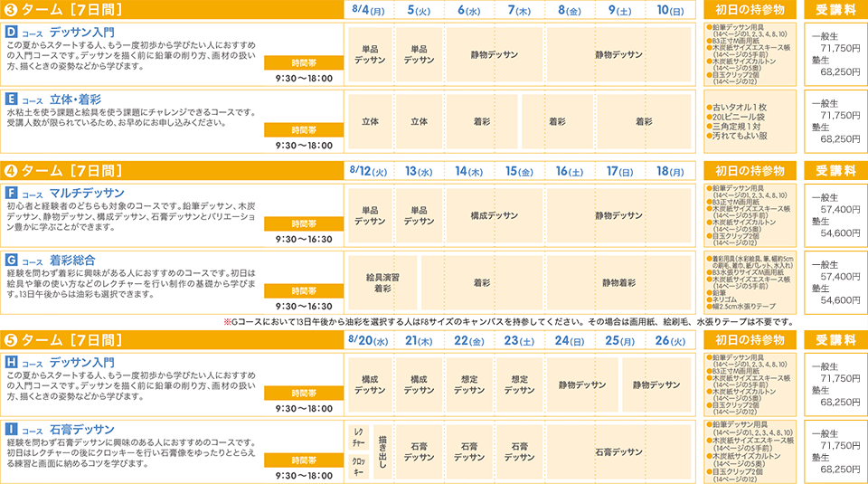Click the 23(土) date header

point(519,340)
